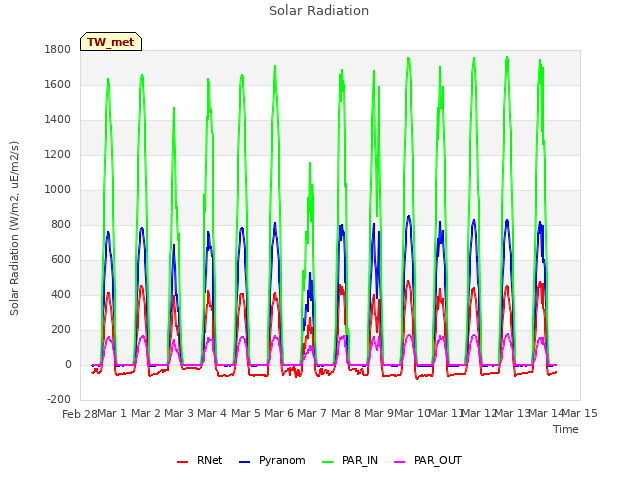Click the Mar 4 x-axis date label
640x480 pixels.
(212, 413)
